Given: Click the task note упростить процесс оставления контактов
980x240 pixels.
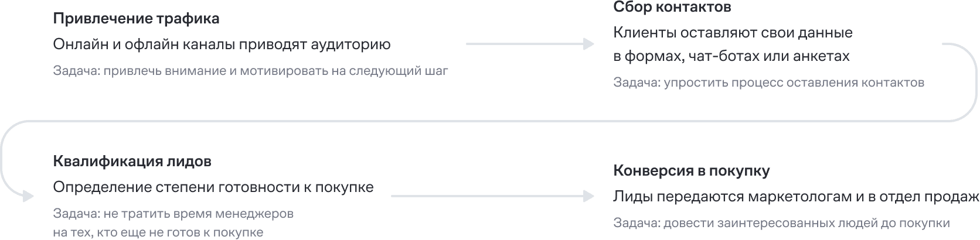Looking at the screenshot, I should click(x=768, y=83).
